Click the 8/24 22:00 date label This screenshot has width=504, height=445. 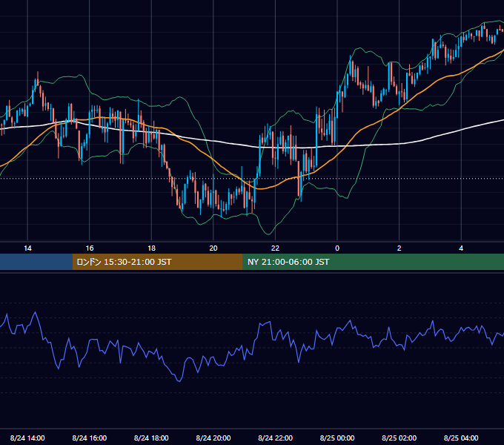tap(276, 438)
